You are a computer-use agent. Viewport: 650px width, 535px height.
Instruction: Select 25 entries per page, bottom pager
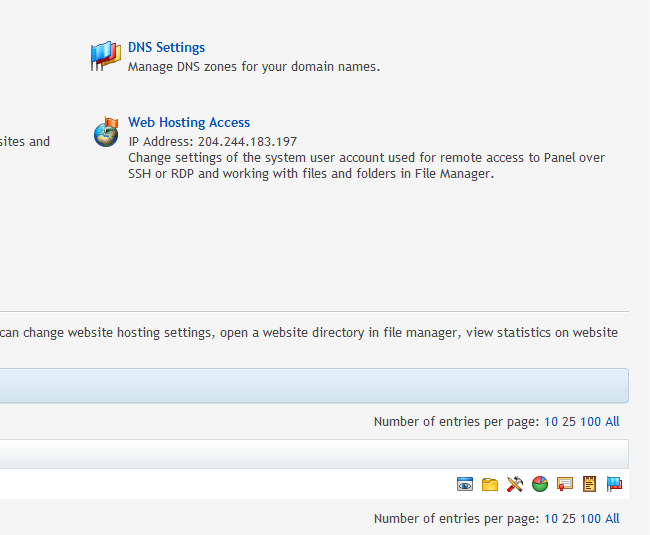coord(568,519)
